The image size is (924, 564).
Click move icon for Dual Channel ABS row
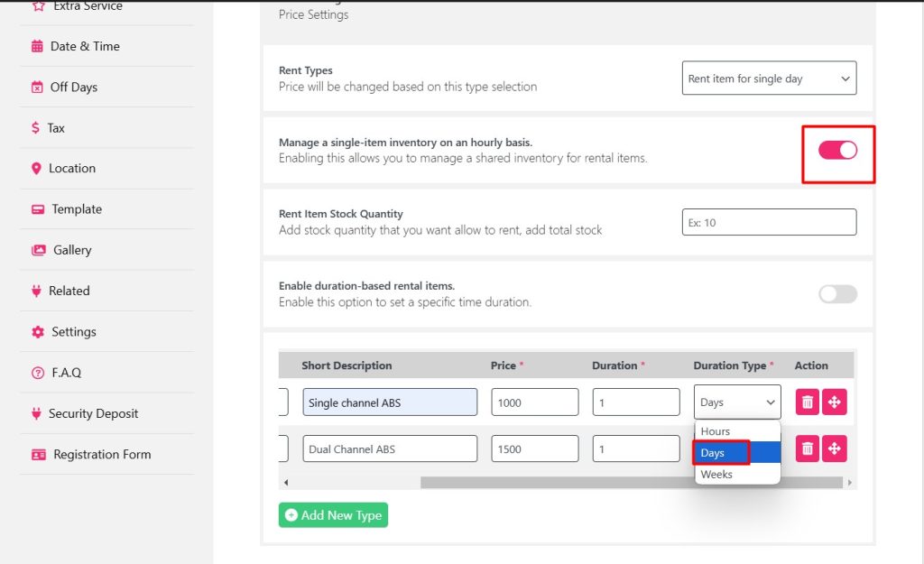coord(835,448)
